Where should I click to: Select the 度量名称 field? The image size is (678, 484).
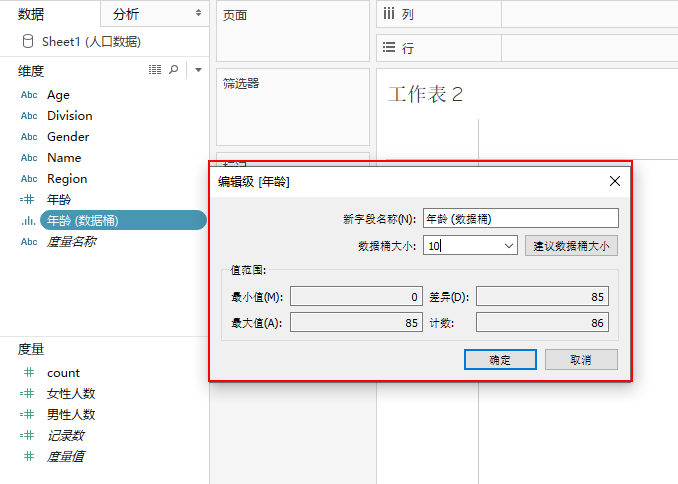coord(71,242)
